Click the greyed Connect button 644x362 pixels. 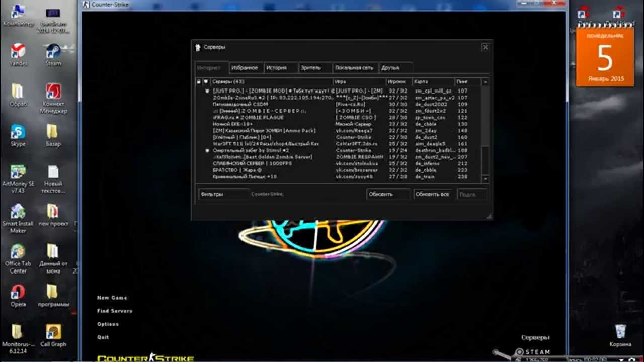471,194
